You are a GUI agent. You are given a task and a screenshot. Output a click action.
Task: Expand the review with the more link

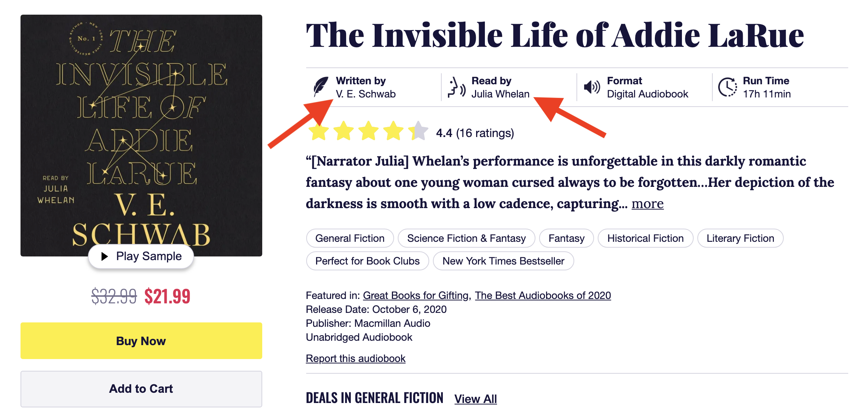647,204
